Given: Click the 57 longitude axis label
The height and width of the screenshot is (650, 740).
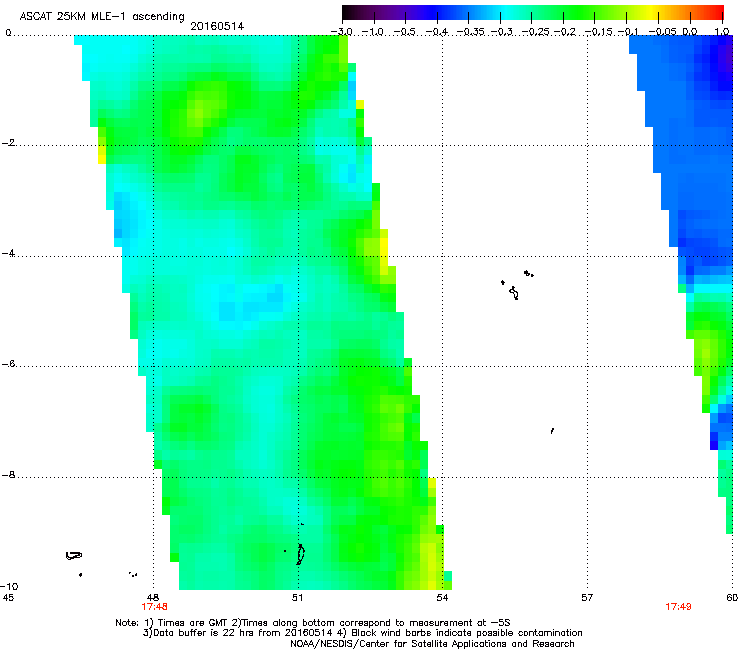Looking at the screenshot, I should (x=587, y=598).
